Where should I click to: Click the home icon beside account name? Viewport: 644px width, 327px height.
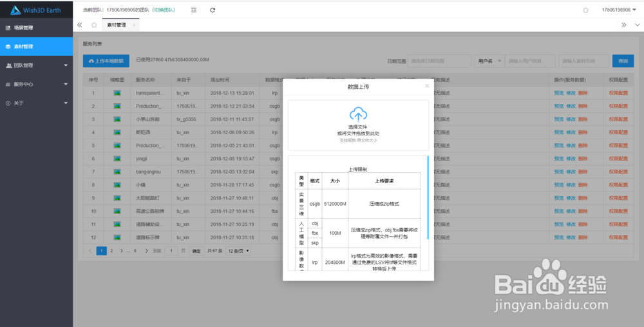pos(585,10)
